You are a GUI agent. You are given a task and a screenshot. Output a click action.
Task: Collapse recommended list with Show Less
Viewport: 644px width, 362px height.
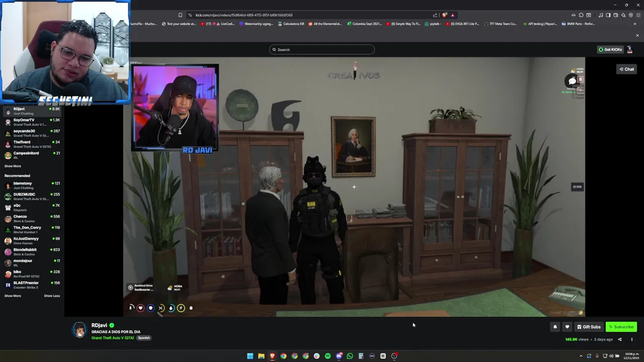click(52, 296)
